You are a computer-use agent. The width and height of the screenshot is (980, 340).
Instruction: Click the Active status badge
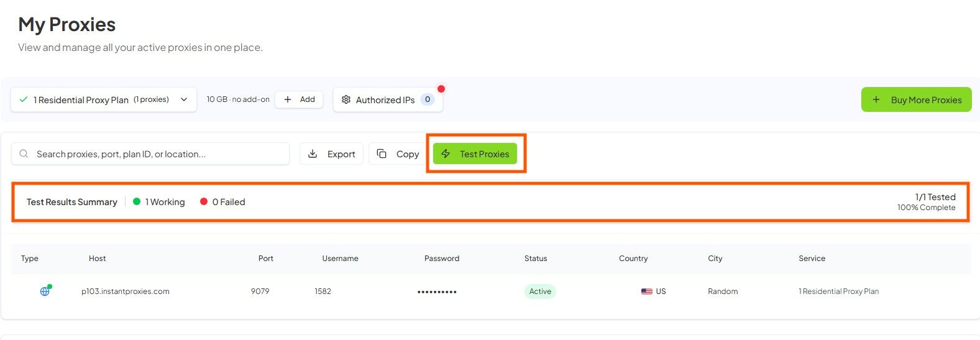[540, 291]
